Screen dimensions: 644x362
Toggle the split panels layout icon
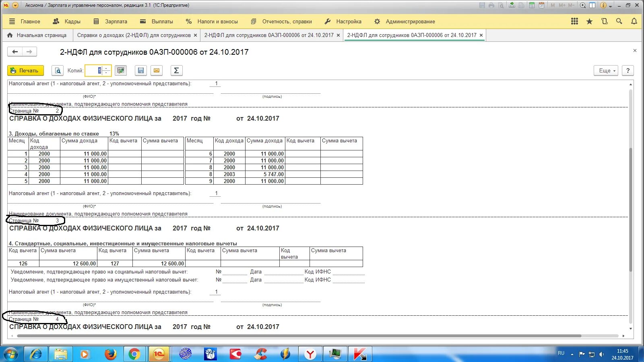592,5
